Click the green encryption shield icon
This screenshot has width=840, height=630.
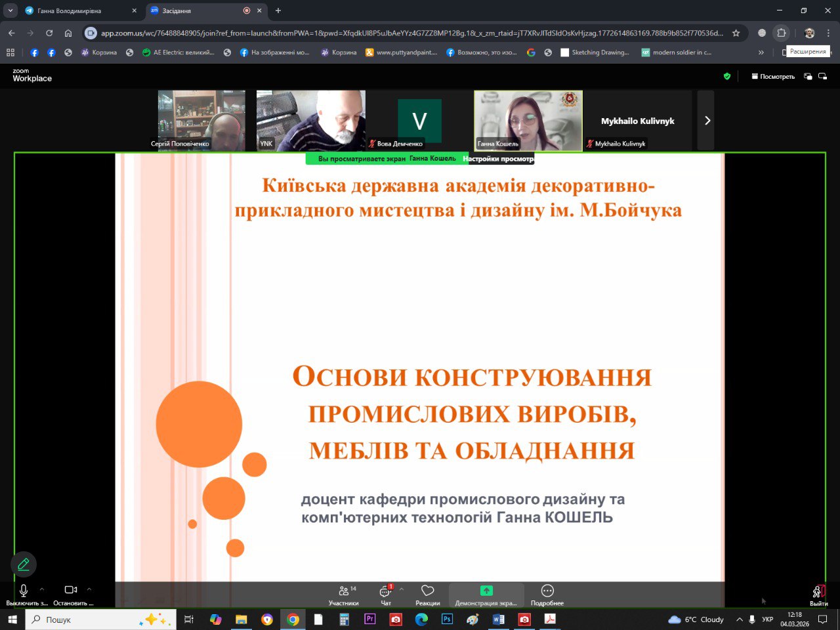pyautogui.click(x=726, y=76)
